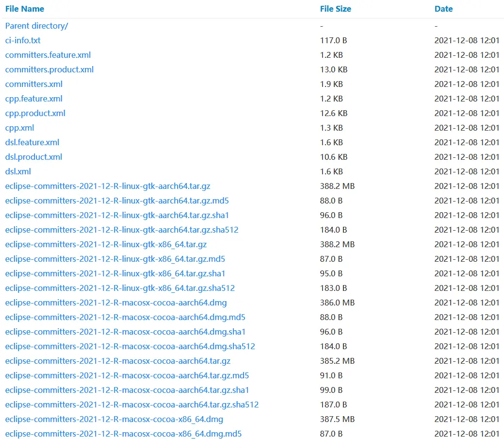Open committers.feature.xml
This screenshot has width=504, height=439.
pos(48,55)
